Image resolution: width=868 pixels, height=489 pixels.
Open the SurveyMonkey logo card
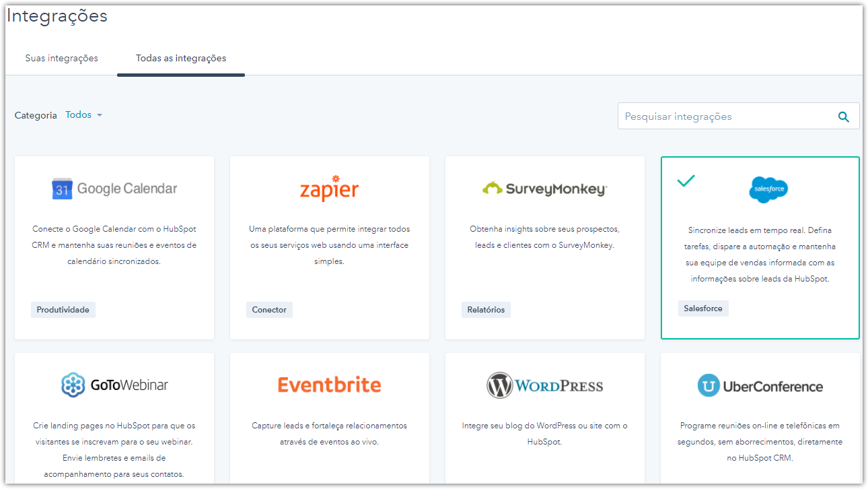[544, 189]
